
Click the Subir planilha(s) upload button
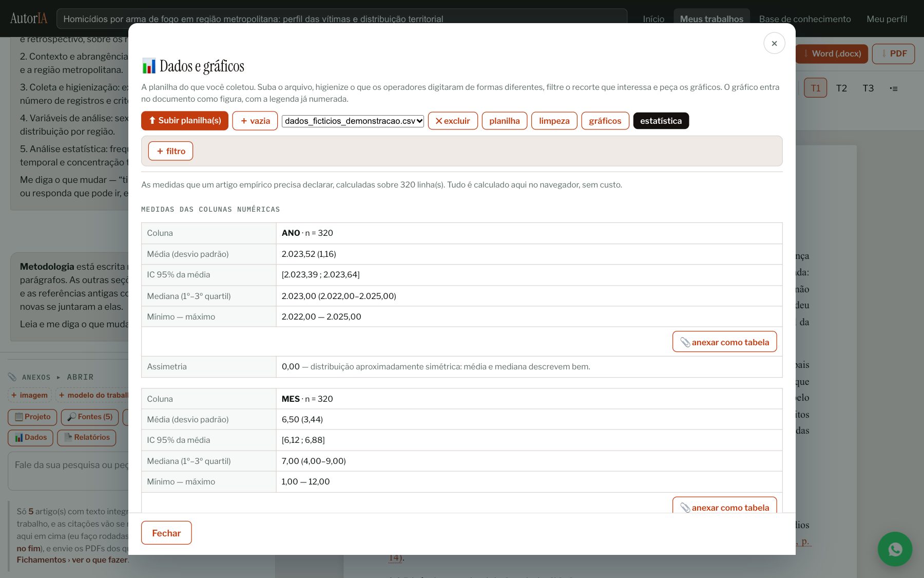pyautogui.click(x=185, y=121)
